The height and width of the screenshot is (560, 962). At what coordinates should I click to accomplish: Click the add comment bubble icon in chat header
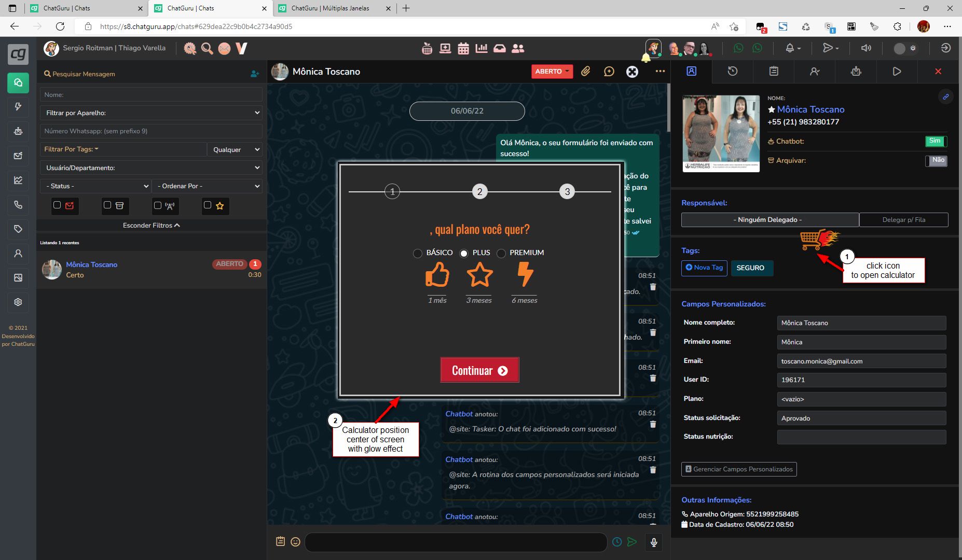[609, 71]
